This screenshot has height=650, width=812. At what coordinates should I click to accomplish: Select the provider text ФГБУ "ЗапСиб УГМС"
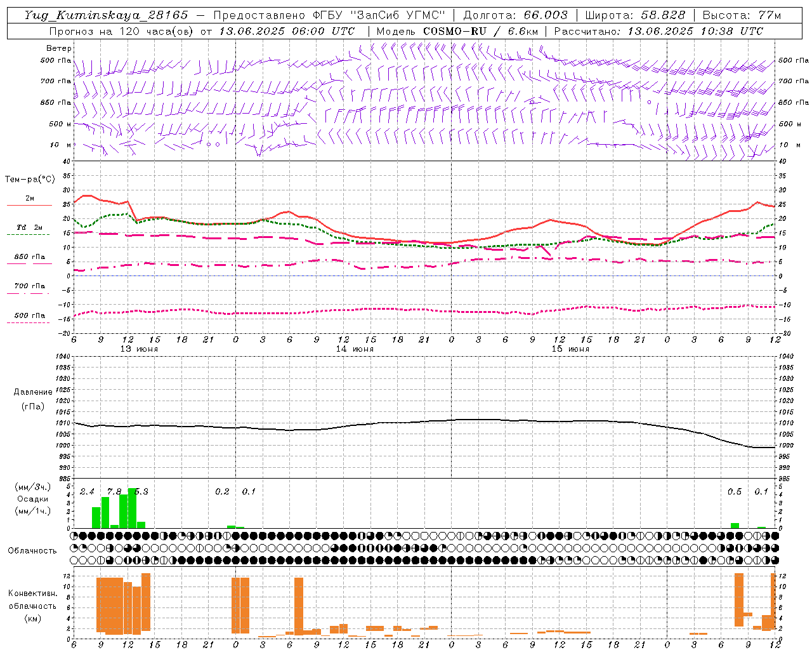tap(379, 15)
